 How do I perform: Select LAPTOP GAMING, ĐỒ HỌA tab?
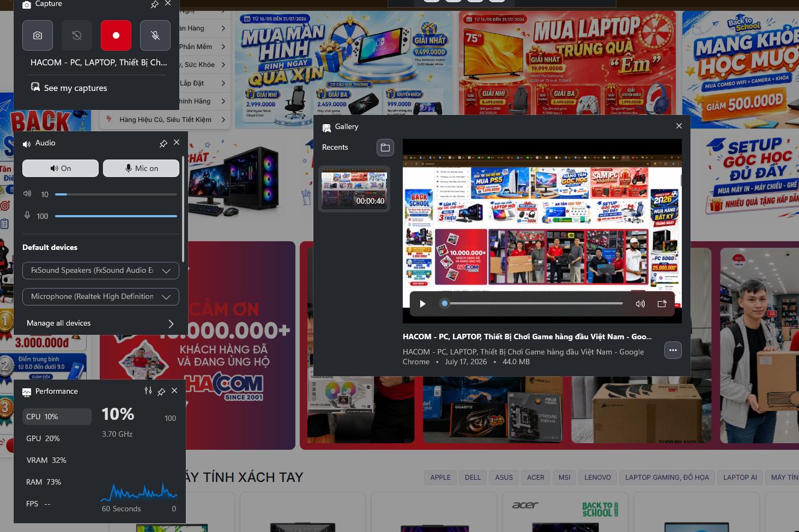click(667, 478)
